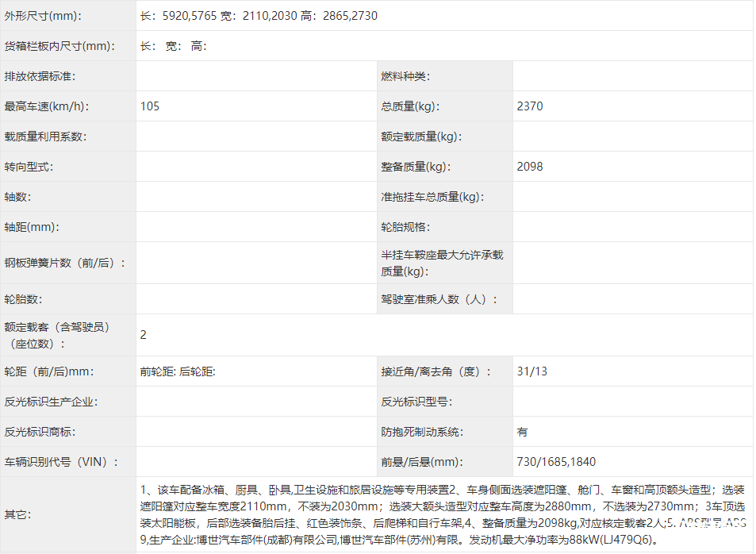Click the 准拖挂车总质量(kg) label
The width and height of the screenshot is (756, 554).
432,197
